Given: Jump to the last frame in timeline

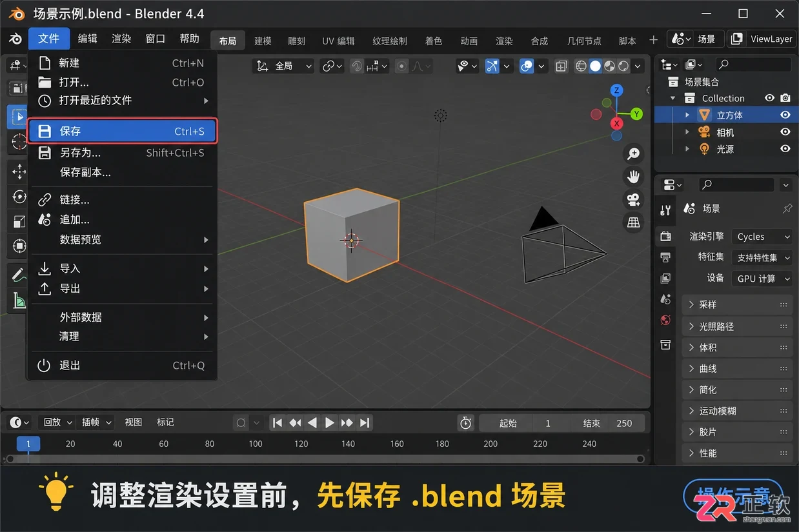Looking at the screenshot, I should point(365,423).
